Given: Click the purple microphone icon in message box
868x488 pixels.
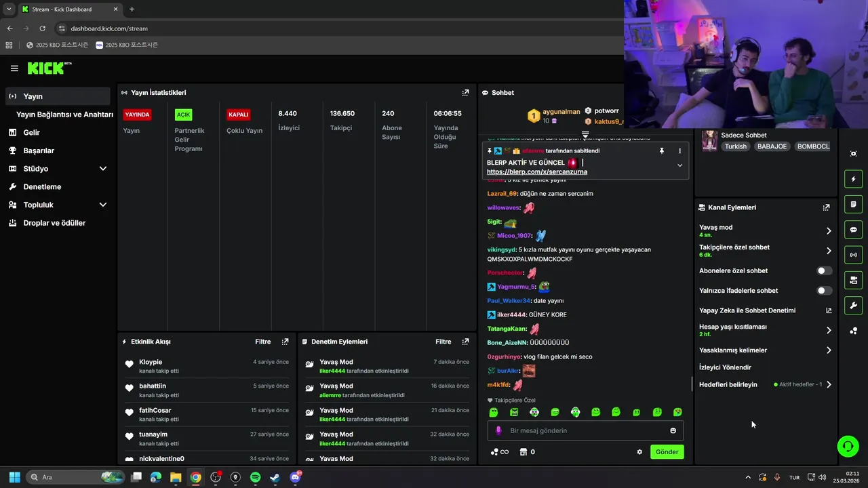Looking at the screenshot, I should coord(498,430).
